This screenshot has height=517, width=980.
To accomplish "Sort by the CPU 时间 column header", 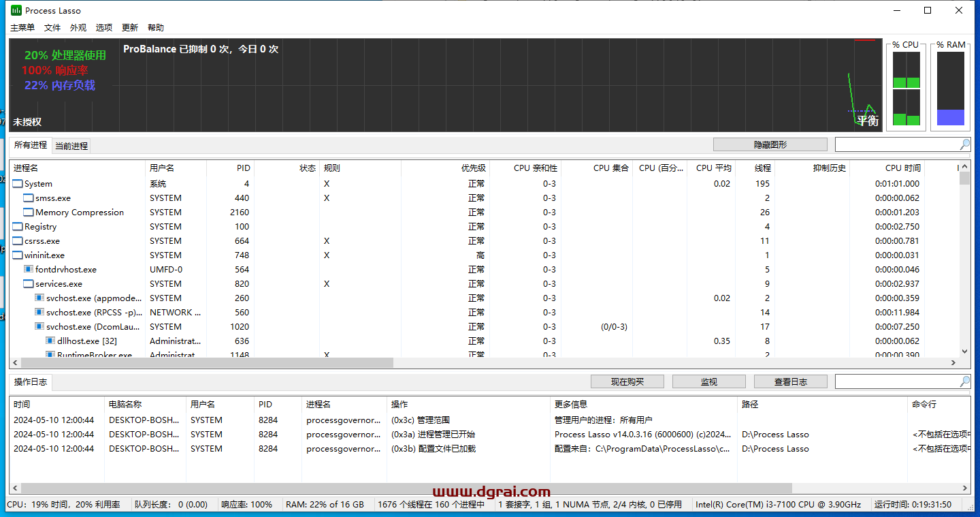I will point(887,168).
